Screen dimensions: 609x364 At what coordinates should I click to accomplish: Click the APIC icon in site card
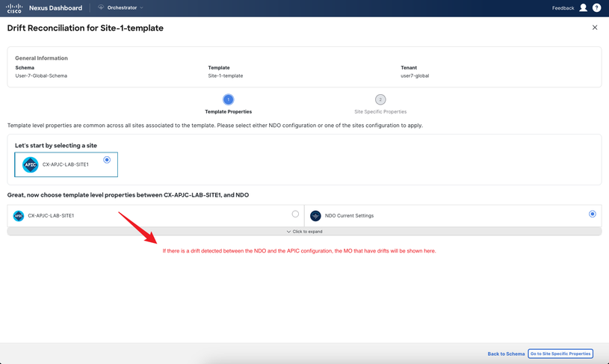(x=31, y=164)
